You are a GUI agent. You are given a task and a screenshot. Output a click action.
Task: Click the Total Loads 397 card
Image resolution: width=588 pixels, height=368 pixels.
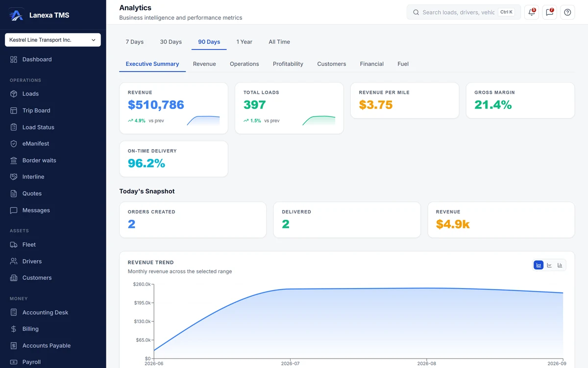coord(289,108)
